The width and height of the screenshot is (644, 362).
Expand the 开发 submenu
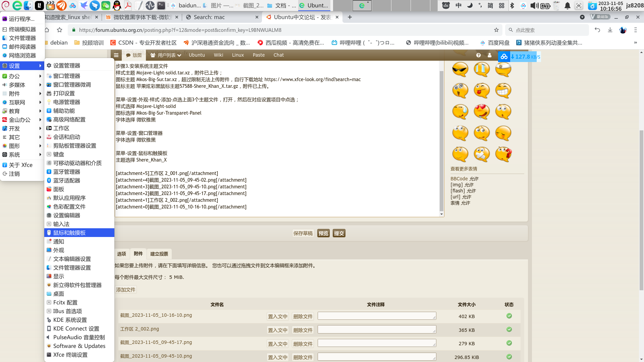point(22,128)
